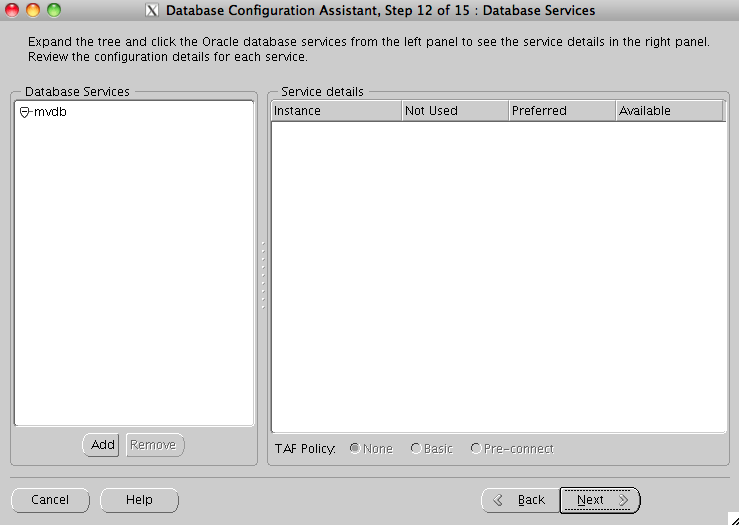The image size is (739, 525).
Task: Cancel the Database Configuration Assistant
Action: [x=50, y=500]
